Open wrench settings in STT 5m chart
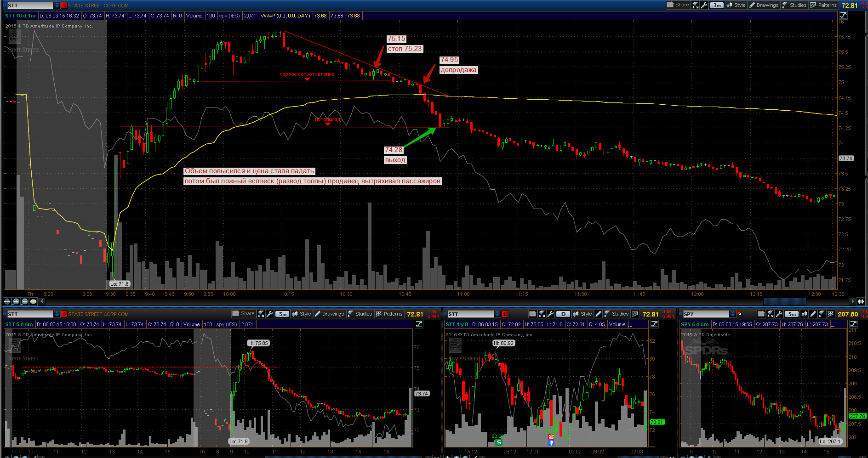Viewport: 868px width, 458px height. point(269,314)
